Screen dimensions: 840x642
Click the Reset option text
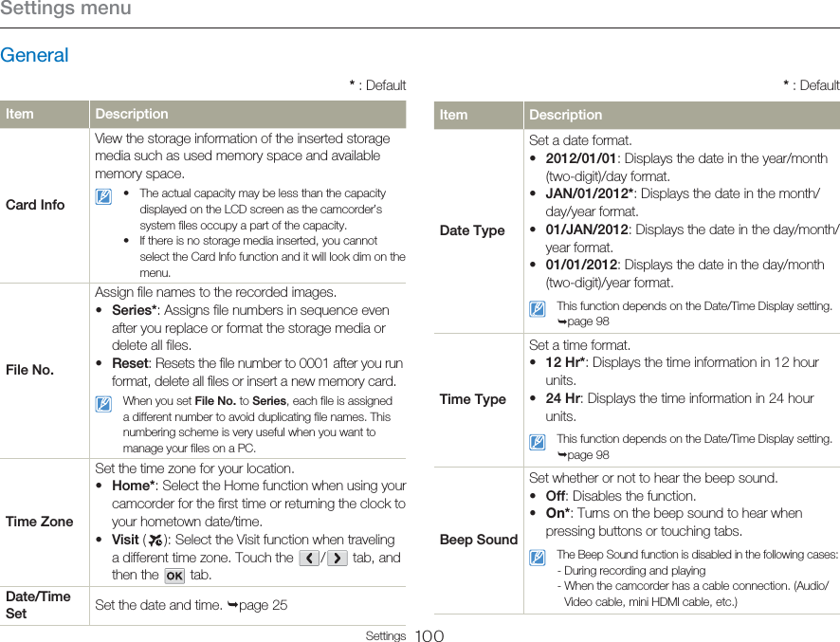coord(130,363)
